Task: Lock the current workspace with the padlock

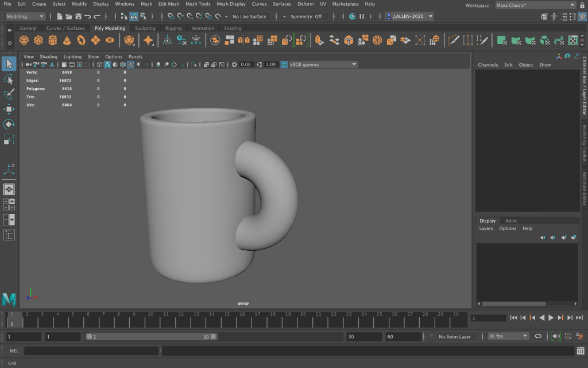Action: click(582, 5)
